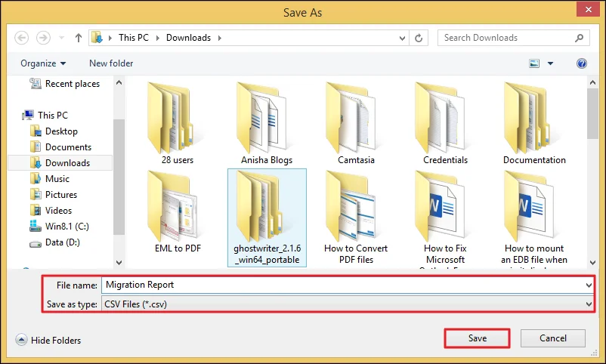This screenshot has width=606, height=364.
Task: Open the Save as type combo box
Action: pyautogui.click(x=347, y=304)
